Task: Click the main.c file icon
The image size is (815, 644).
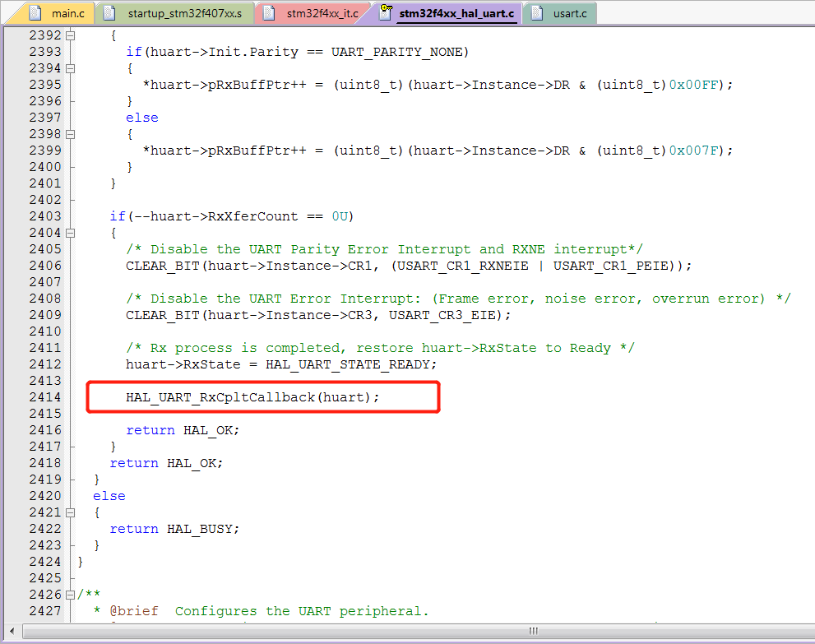Action: tap(35, 12)
